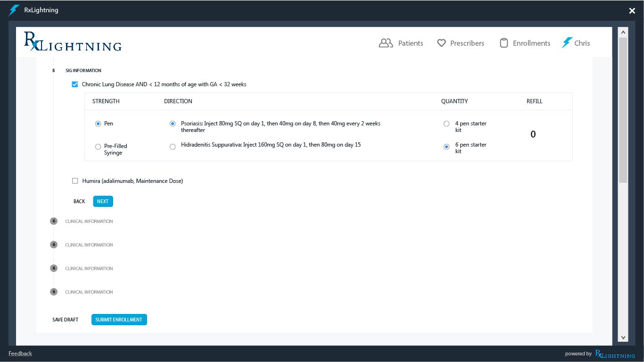Click SUBMIT ENROLLMENT button
Image resolution: width=644 pixels, height=362 pixels.
click(119, 320)
